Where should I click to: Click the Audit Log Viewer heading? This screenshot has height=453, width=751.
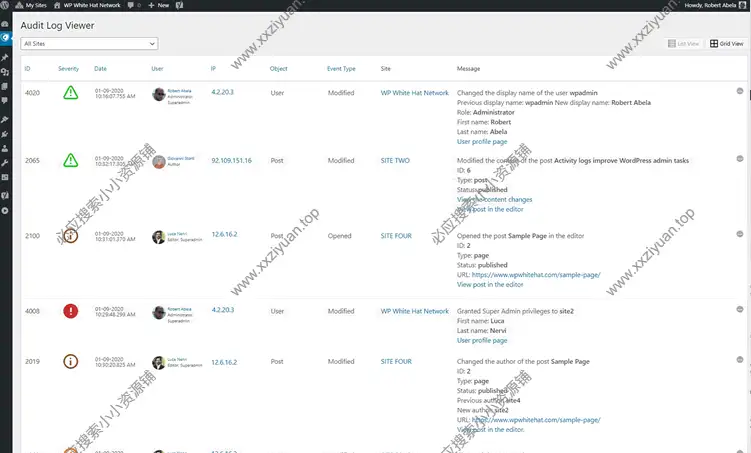tap(57, 25)
